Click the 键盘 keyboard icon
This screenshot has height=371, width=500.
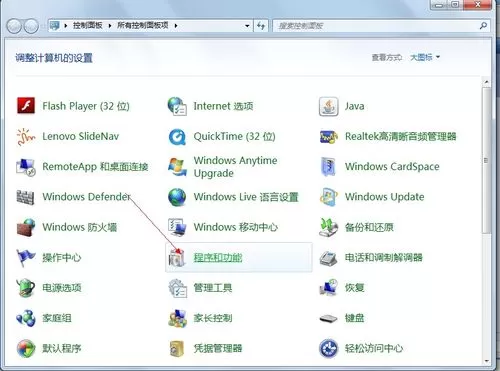coord(328,319)
